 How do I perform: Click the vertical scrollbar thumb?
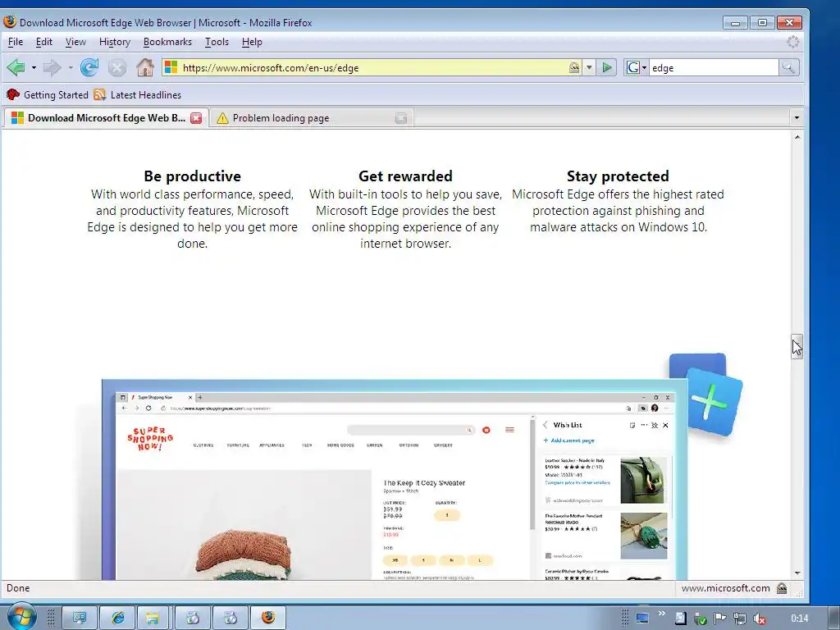pyautogui.click(x=797, y=346)
